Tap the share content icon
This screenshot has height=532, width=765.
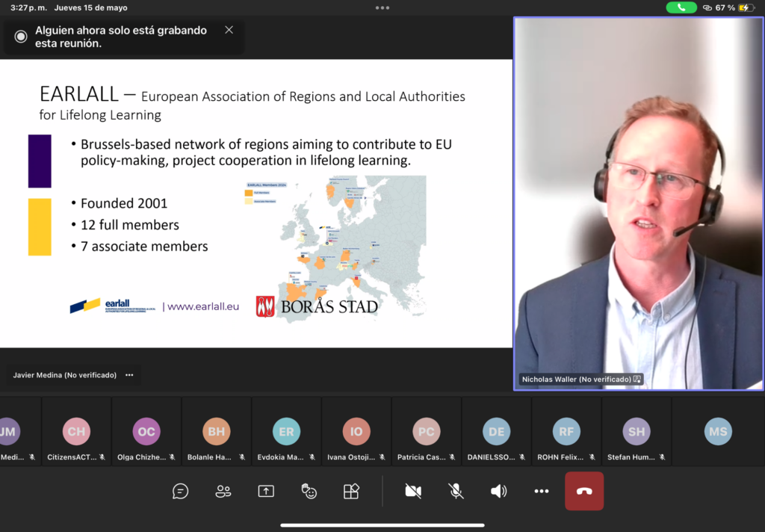[x=266, y=491]
